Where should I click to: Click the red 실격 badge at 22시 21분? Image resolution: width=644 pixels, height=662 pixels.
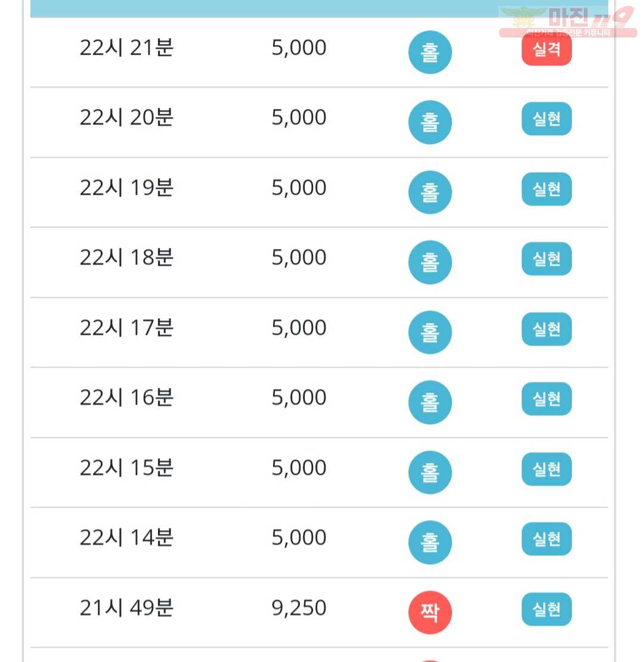click(546, 49)
